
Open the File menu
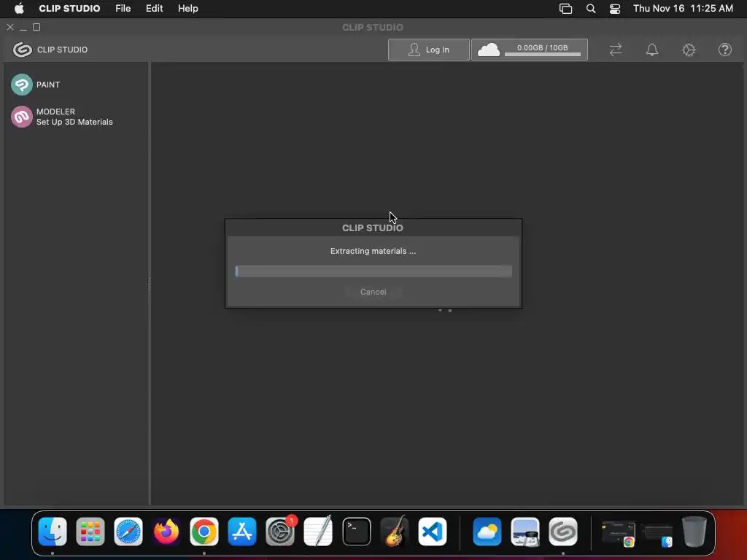[123, 9]
